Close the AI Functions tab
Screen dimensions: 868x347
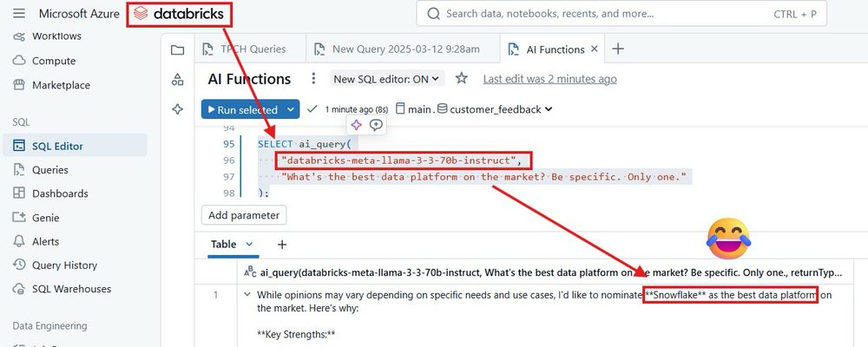pyautogui.click(x=594, y=49)
